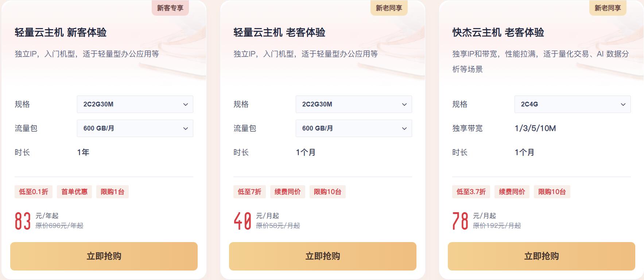Expand the 流量包 dropdown on 轻量云主机 新客体验 card
Viewport: 644px width, 280px height.
(x=135, y=128)
